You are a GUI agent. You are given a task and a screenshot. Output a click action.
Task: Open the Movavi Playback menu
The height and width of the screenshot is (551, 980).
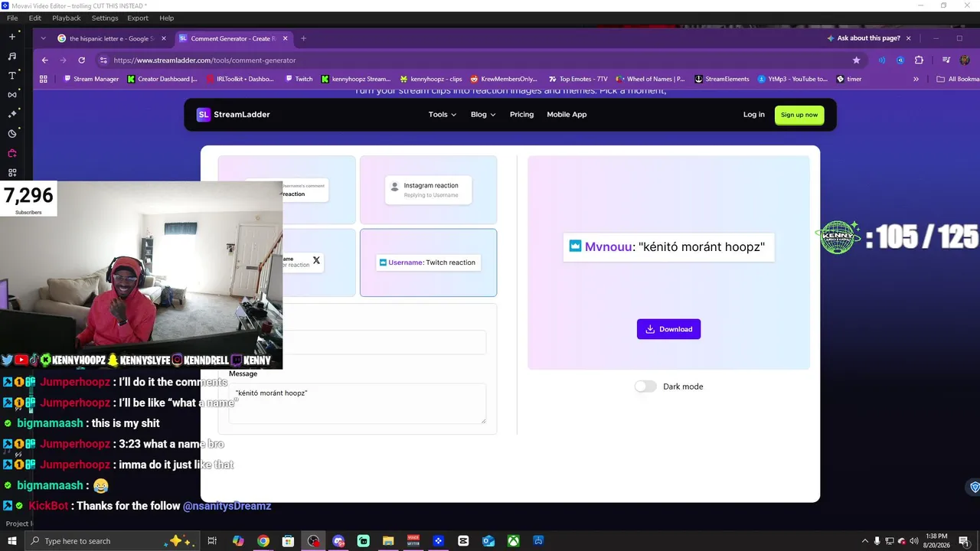click(x=67, y=18)
